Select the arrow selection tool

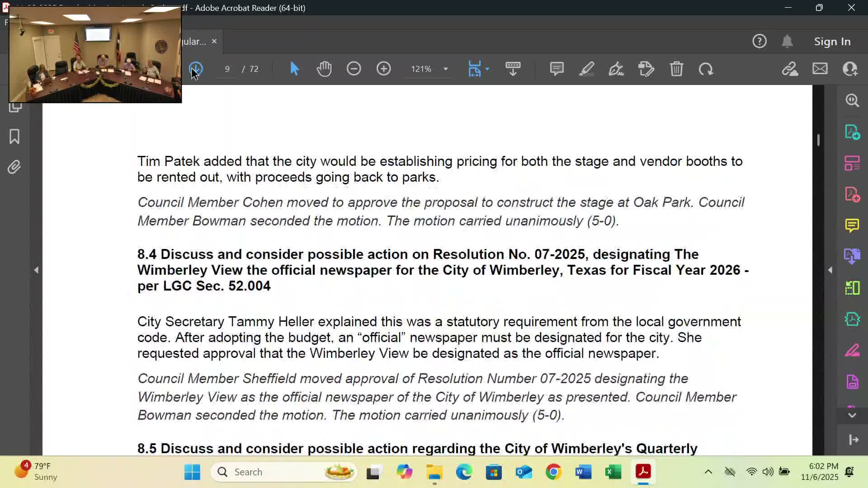[294, 69]
